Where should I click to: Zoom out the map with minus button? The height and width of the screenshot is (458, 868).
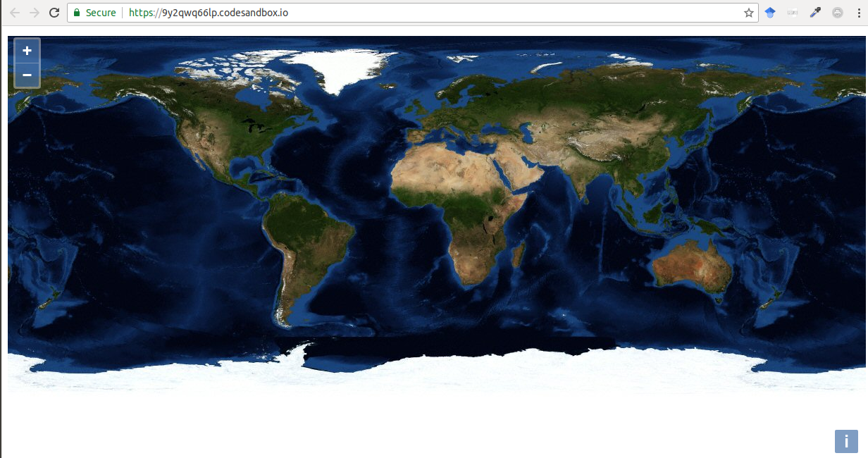pos(27,75)
